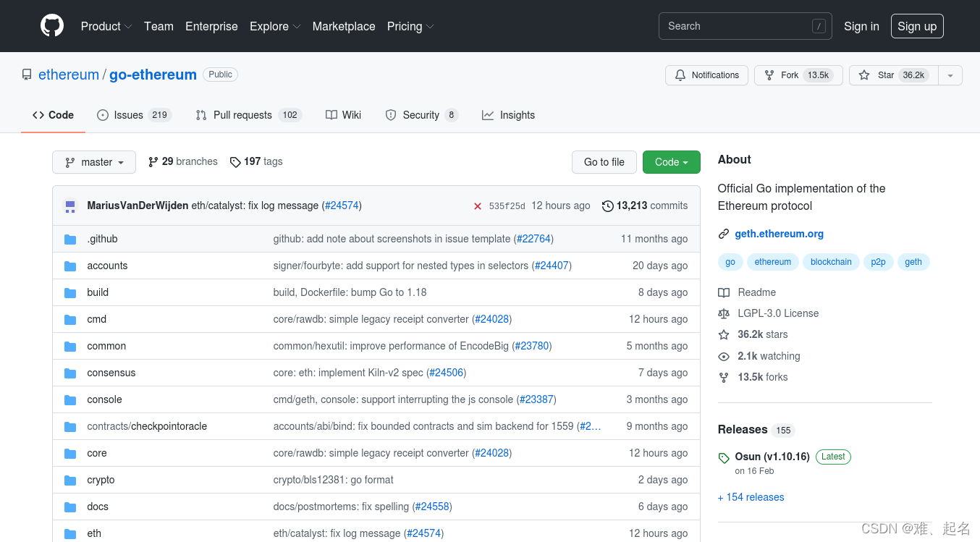Click the star icon next to 36.2k stars
Screen dimensions: 980x542
click(724, 334)
